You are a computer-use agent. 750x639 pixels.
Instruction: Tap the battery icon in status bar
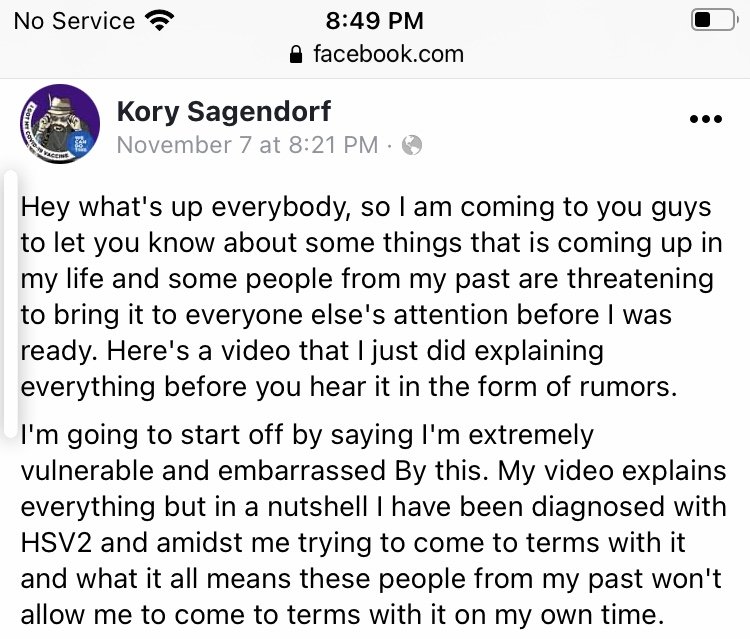712,20
